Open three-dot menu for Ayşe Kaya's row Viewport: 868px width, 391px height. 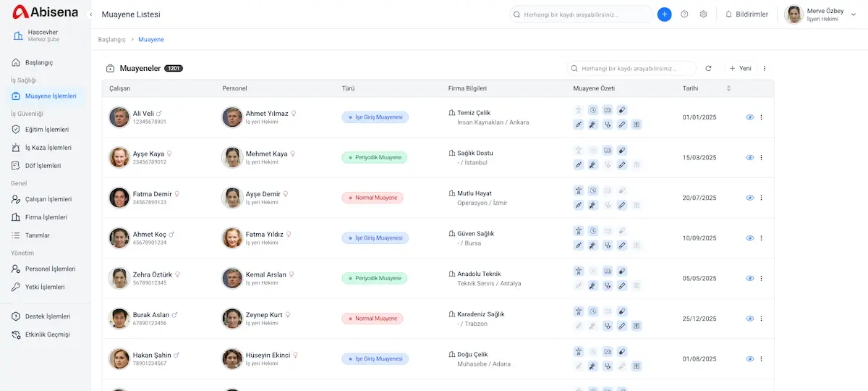pos(762,158)
